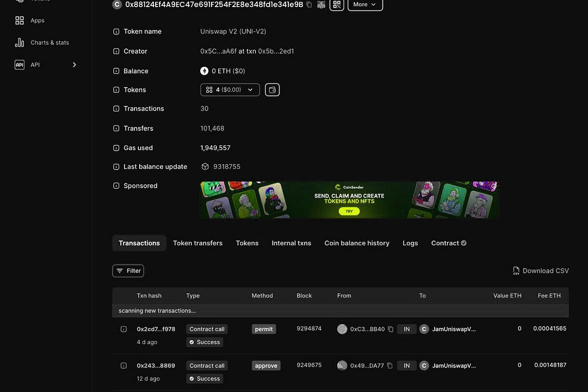Show the address QR code
Viewport: 588px width, 392px height.
point(336,5)
